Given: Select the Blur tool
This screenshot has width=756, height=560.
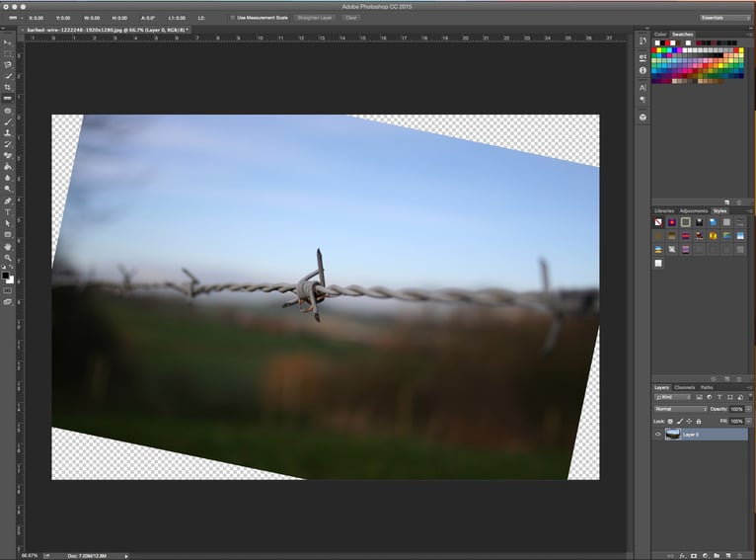Looking at the screenshot, I should pyautogui.click(x=8, y=178).
